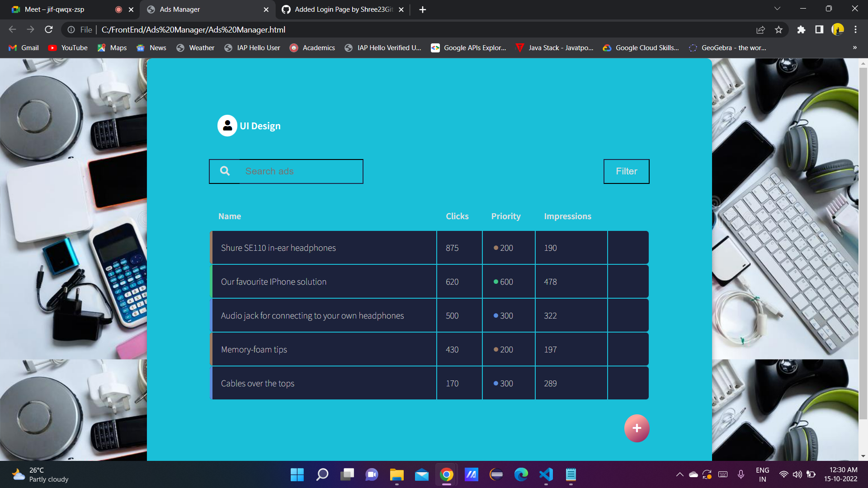Click the Filter button
This screenshot has height=488, width=868.
(626, 171)
